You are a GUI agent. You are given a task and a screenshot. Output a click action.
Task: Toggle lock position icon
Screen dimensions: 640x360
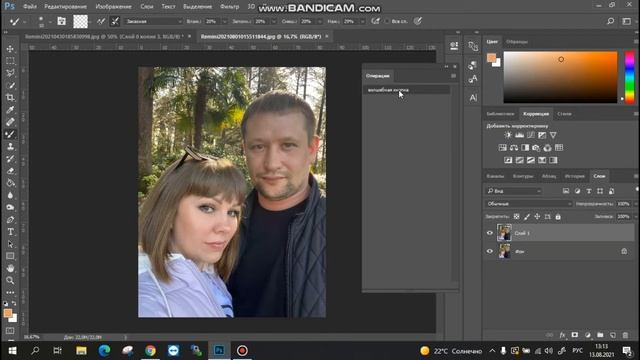pyautogui.click(x=537, y=217)
